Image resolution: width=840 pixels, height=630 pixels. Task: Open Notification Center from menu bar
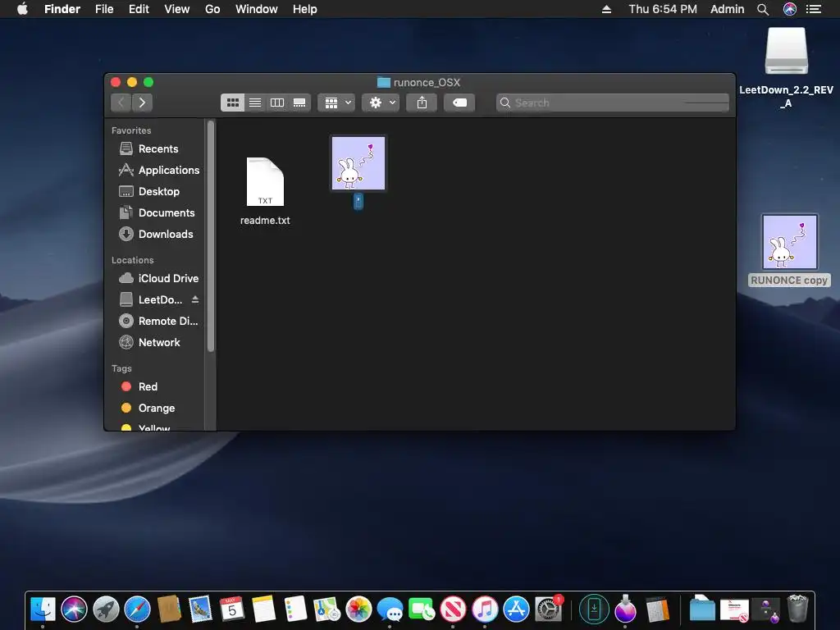click(814, 9)
